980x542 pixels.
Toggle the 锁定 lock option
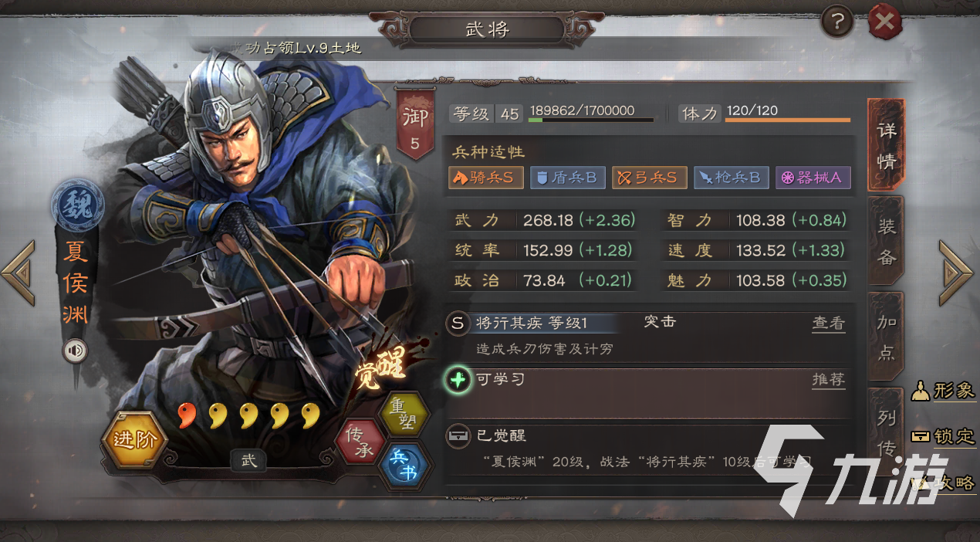944,436
